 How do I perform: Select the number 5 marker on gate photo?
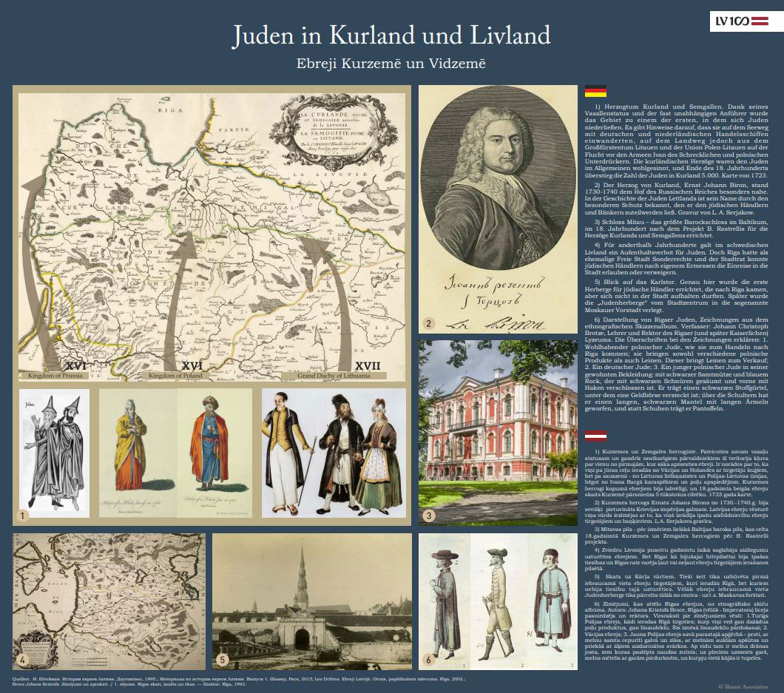223,659
